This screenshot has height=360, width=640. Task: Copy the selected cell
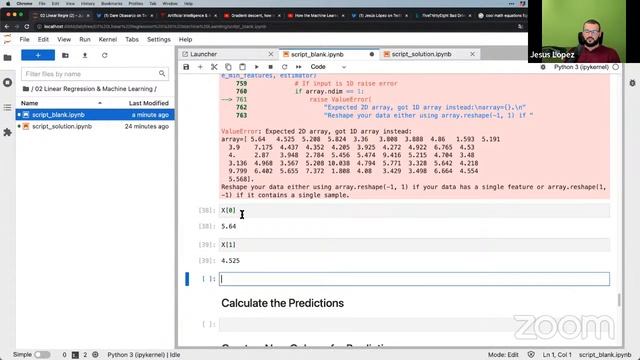click(x=228, y=67)
